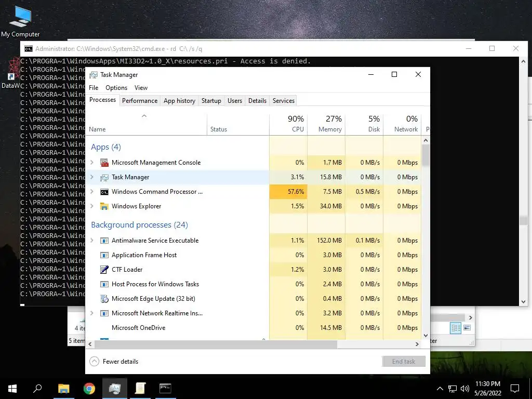Open the taskbar clock showing 11:30 PM
The image size is (532, 399).
[487, 389]
